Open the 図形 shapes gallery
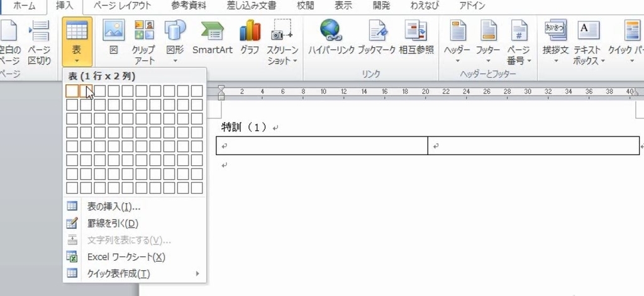Image resolution: width=644 pixels, height=296 pixels. click(175, 42)
